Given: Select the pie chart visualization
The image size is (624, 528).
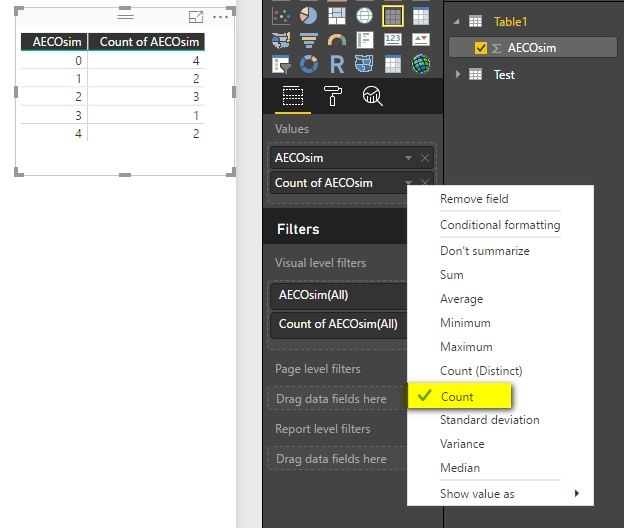Looking at the screenshot, I should tap(309, 16).
